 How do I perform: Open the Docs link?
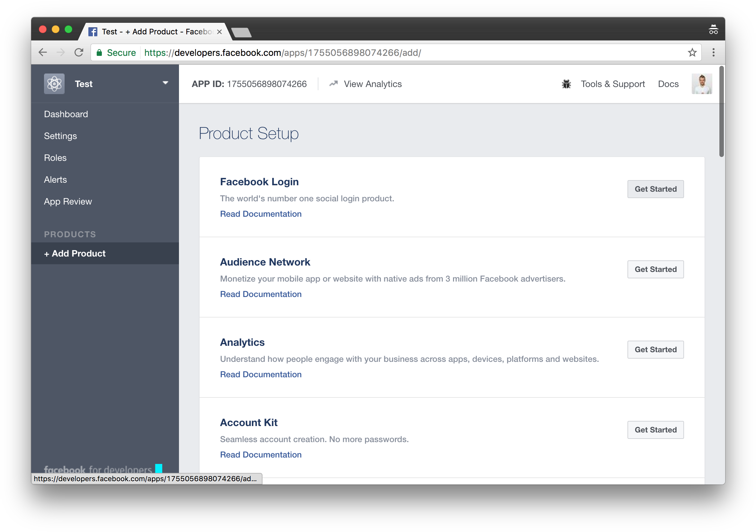668,84
